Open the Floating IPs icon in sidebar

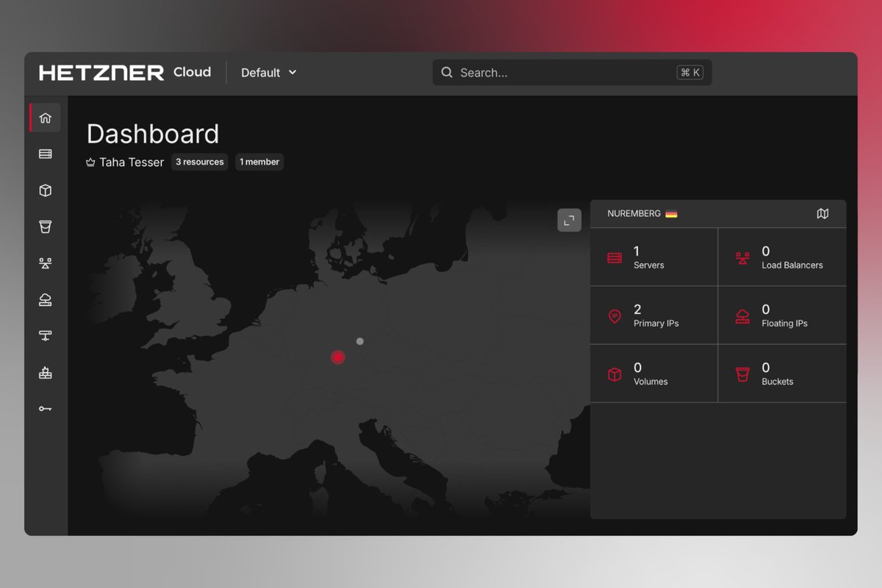(x=46, y=299)
